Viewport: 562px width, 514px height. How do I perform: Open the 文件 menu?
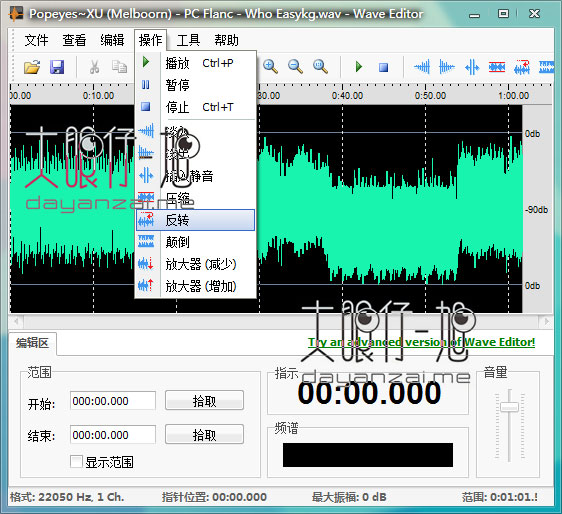[36, 40]
